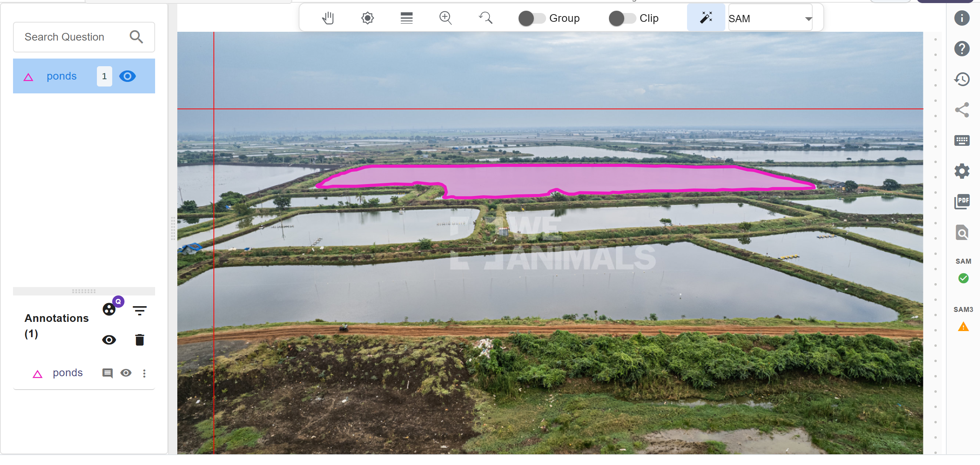
Task: Toggle the Clip switch
Action: coord(622,18)
